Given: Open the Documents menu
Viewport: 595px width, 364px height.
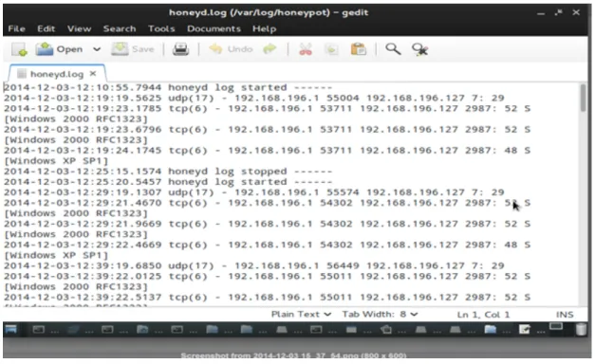Looking at the screenshot, I should 214,28.
